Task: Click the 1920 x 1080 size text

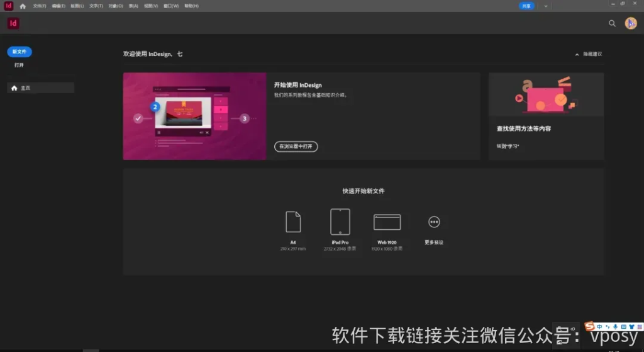Action: [387, 249]
